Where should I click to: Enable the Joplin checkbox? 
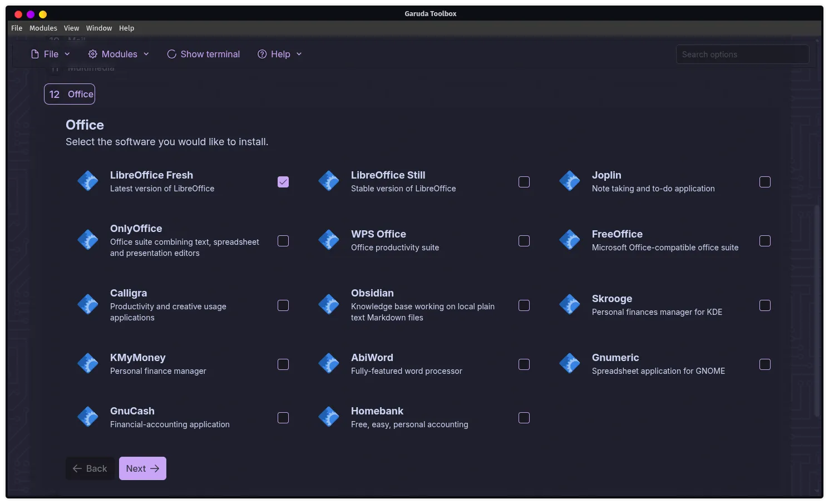(765, 182)
